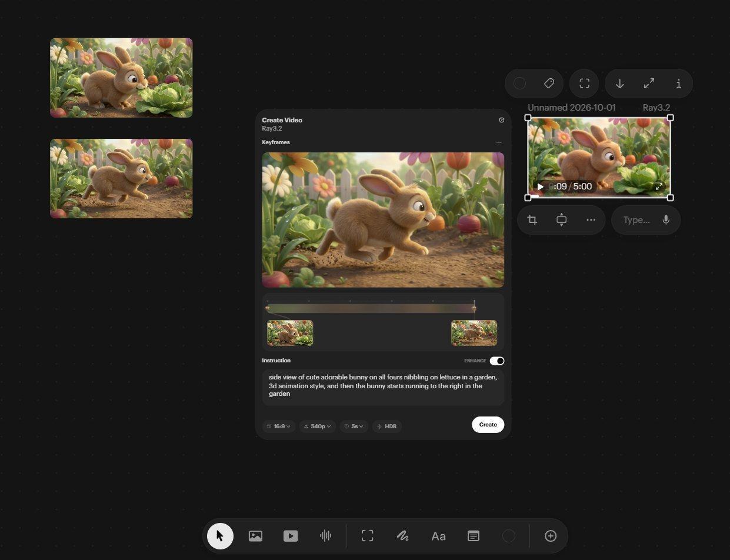Viewport: 730px width, 560px height.
Task: Click the 5:00 time readout on video
Action: click(x=582, y=186)
